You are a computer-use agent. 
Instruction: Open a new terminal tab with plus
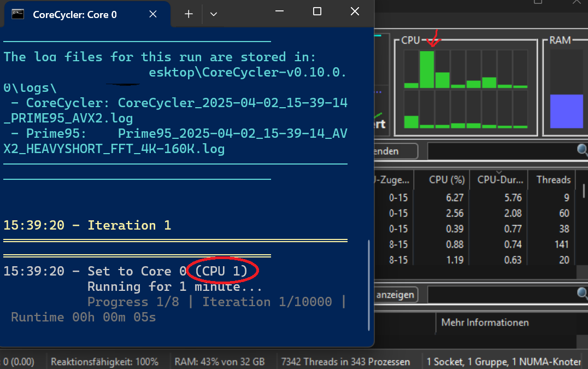tap(189, 14)
